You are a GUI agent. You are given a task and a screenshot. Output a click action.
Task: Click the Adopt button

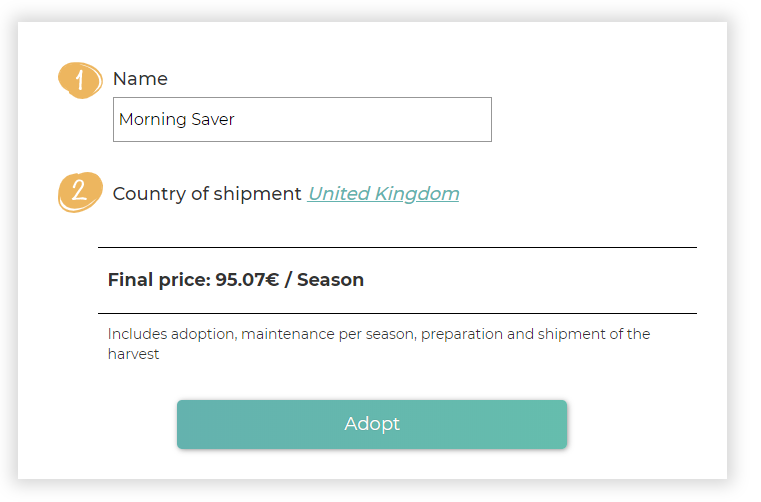(x=372, y=424)
